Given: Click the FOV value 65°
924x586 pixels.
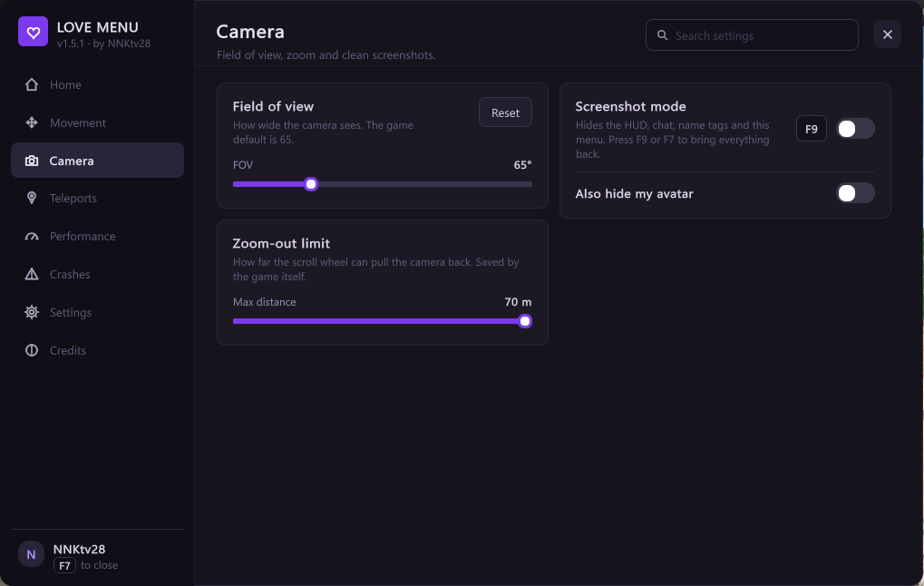Looking at the screenshot, I should (522, 165).
